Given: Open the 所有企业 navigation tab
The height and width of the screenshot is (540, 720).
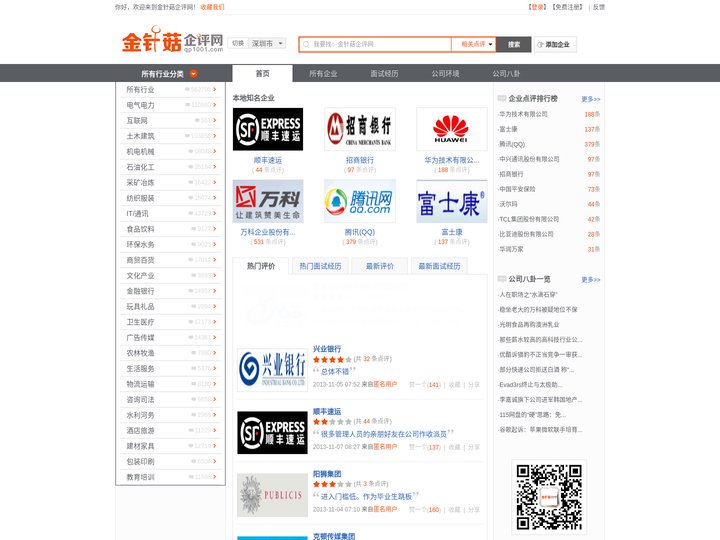Looking at the screenshot, I should [x=323, y=73].
